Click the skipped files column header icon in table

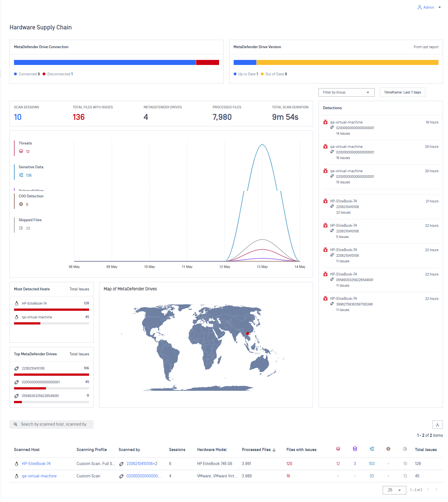405,449
